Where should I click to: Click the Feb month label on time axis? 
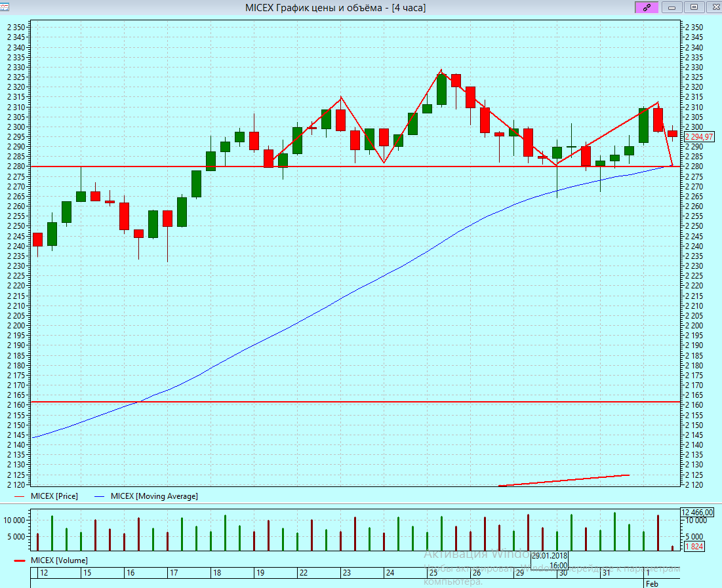pyautogui.click(x=652, y=584)
